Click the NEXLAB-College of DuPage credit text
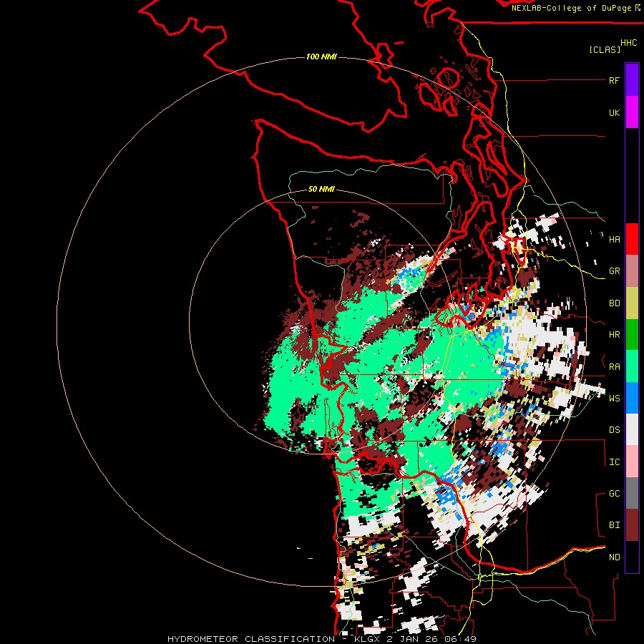This screenshot has width=644, height=644. (x=571, y=8)
